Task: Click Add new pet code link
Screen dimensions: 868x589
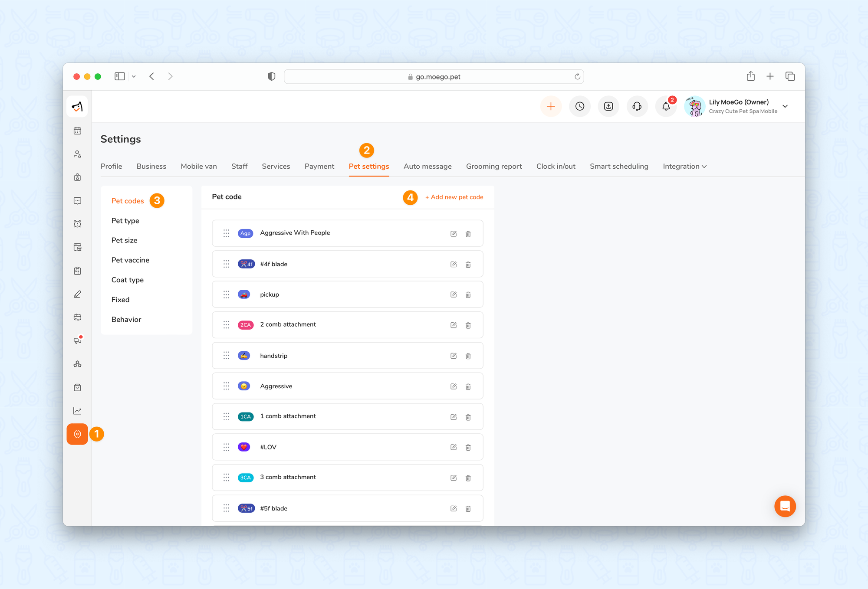Action: [x=454, y=197]
